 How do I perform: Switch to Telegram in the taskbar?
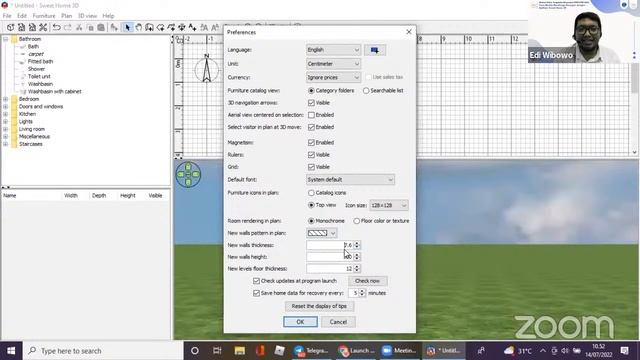[311, 351]
